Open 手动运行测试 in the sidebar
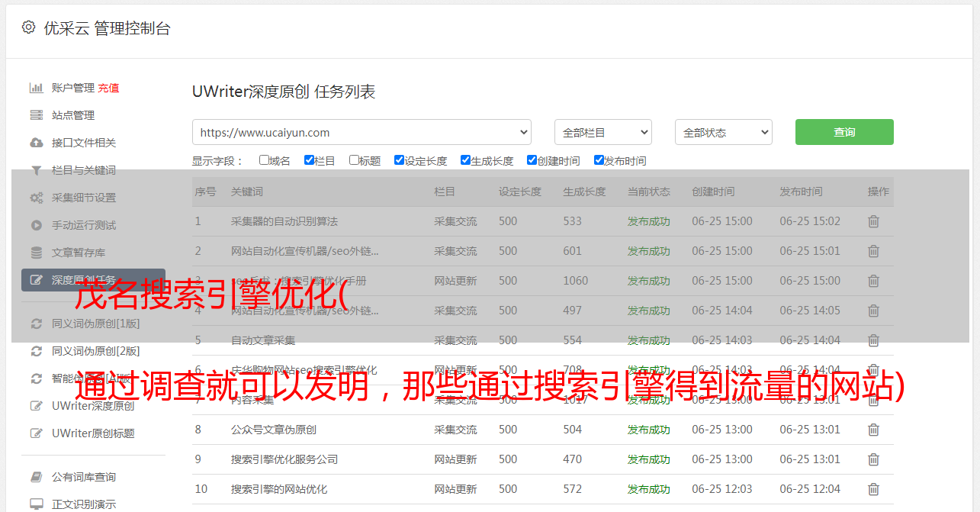Viewport: 980px width, 512px height. [84, 225]
